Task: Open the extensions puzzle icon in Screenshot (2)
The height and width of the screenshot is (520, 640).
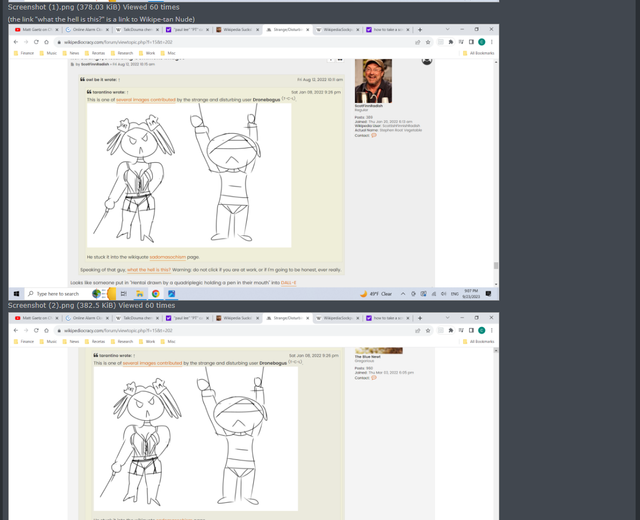Action: (451, 330)
